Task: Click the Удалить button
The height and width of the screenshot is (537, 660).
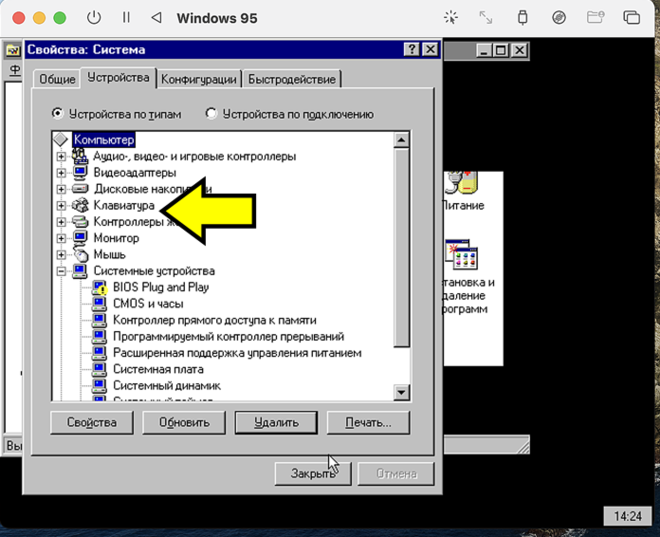Action: (x=276, y=422)
